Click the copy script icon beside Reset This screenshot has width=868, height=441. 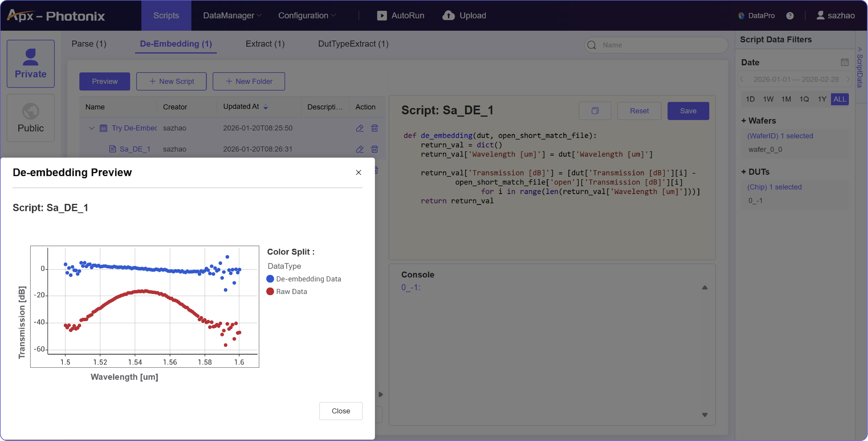(x=595, y=111)
